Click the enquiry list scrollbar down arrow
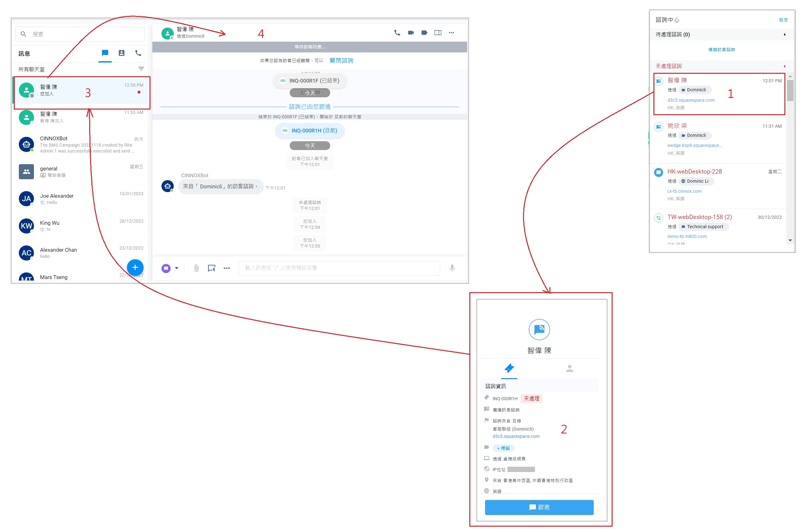Screen dimensions: 808x532 [790, 240]
